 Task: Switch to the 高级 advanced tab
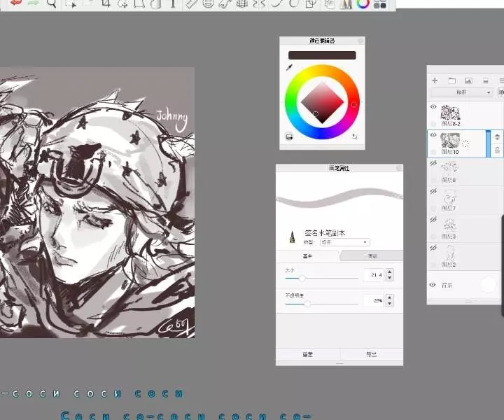(372, 256)
